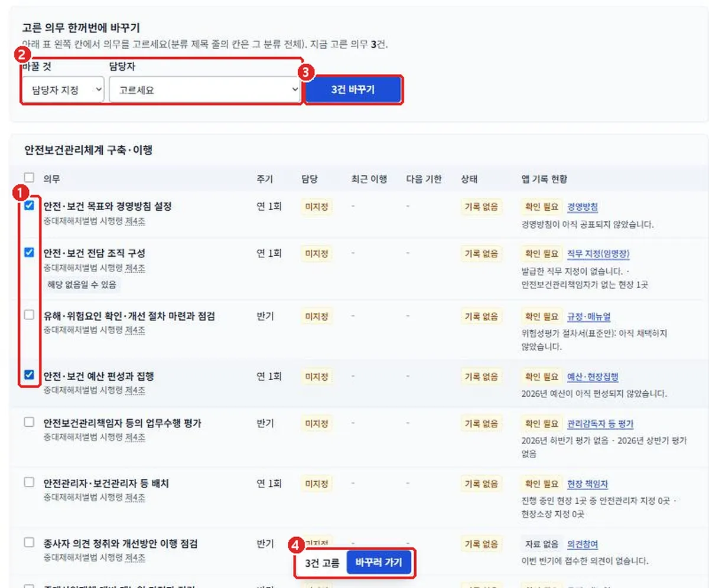Click the 자료 없음 badge beside 의견참여

(541, 544)
